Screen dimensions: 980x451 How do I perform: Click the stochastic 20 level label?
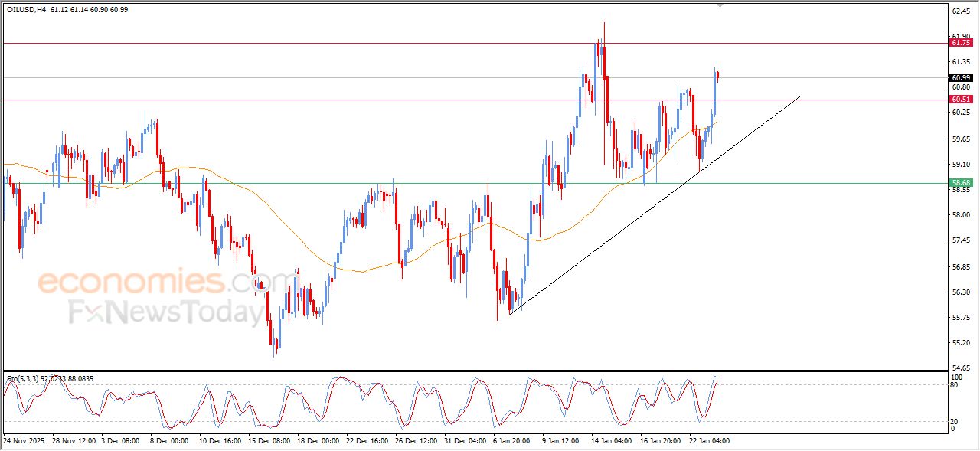coord(957,421)
